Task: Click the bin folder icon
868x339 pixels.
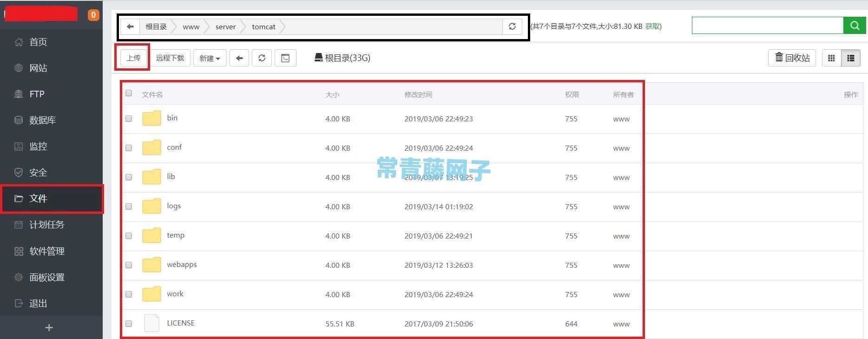Action: pyautogui.click(x=151, y=118)
